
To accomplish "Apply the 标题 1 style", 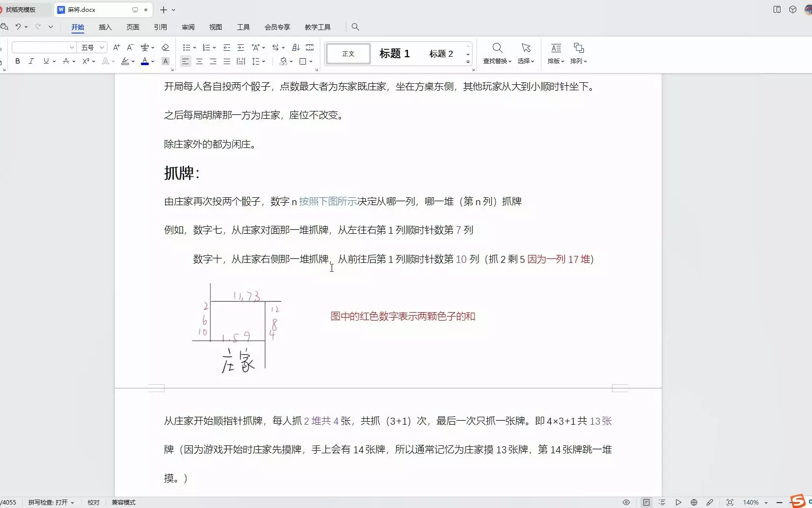I will (x=395, y=54).
